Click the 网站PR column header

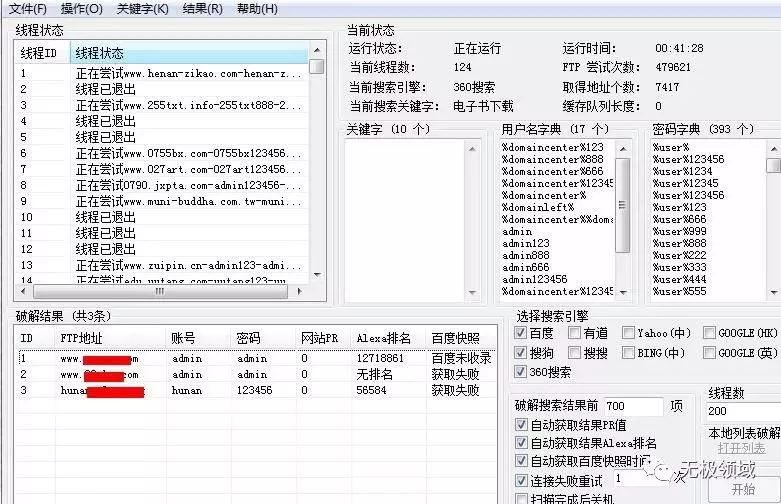click(x=324, y=338)
